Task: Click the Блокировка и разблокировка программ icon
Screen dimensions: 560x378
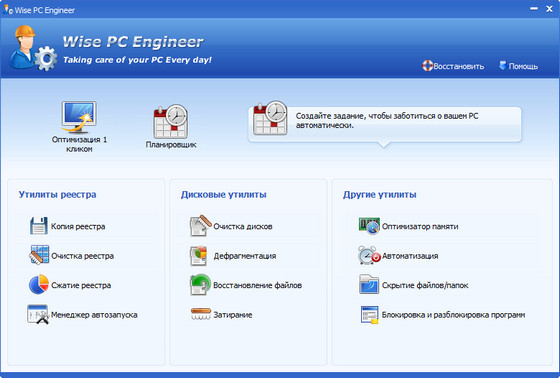Action: pos(369,315)
